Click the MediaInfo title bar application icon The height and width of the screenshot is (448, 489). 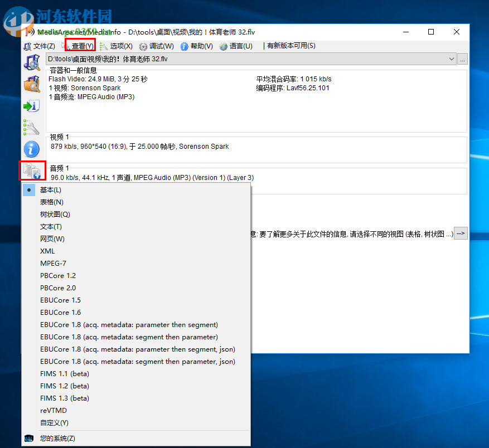28,32
